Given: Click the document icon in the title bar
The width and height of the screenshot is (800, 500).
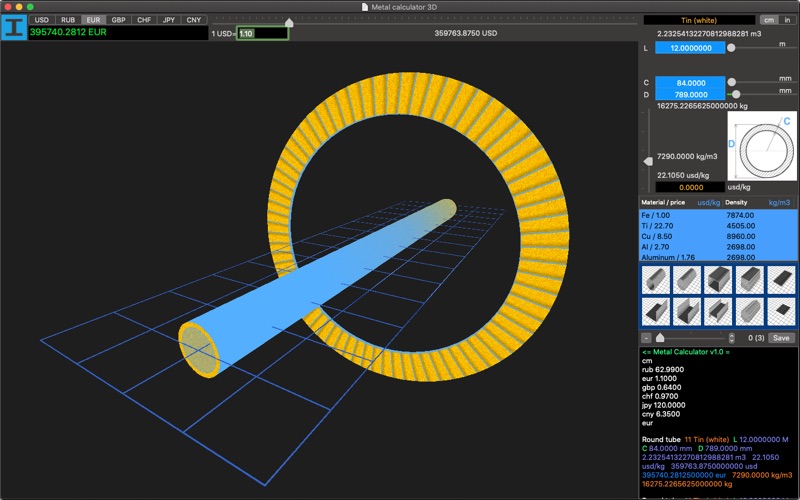Looking at the screenshot, I should [x=364, y=7].
